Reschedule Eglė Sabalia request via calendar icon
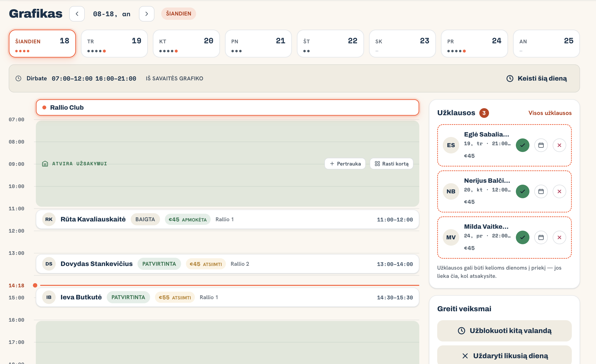596x364 pixels. point(541,145)
